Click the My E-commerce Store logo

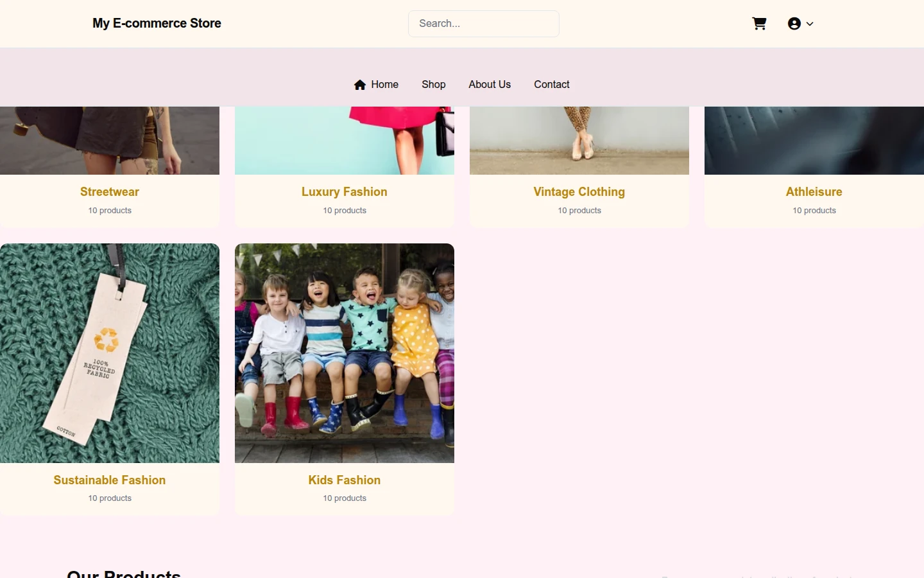pos(157,23)
